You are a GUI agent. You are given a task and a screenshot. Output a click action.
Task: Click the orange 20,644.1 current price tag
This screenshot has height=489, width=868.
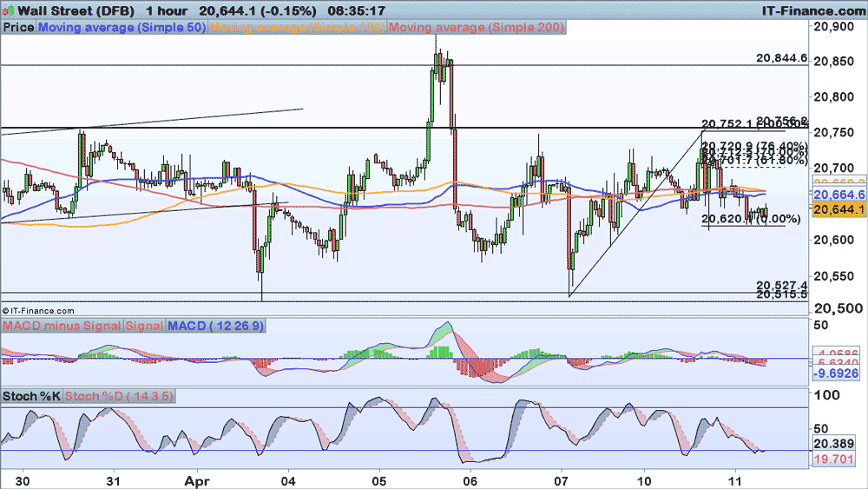[x=839, y=209]
